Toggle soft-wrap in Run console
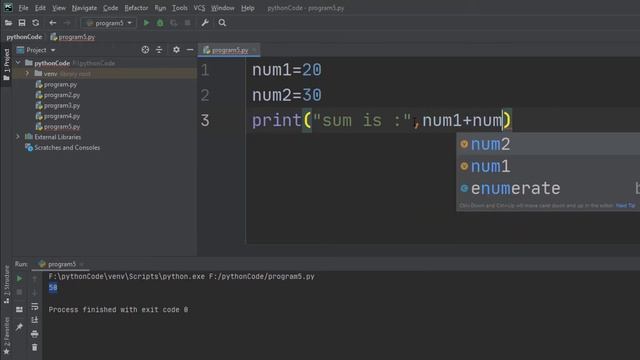The width and height of the screenshot is (640, 360). click(x=35, y=306)
